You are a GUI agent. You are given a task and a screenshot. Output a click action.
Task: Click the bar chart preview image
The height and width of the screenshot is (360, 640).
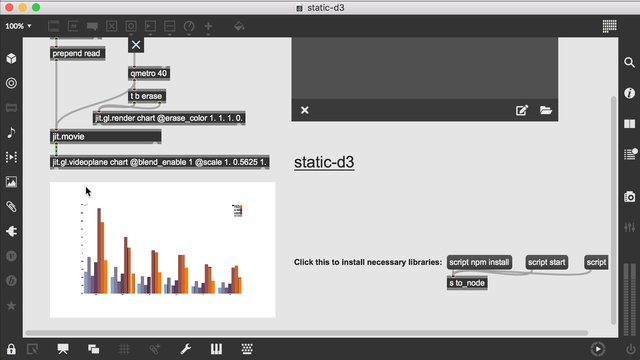tap(162, 250)
